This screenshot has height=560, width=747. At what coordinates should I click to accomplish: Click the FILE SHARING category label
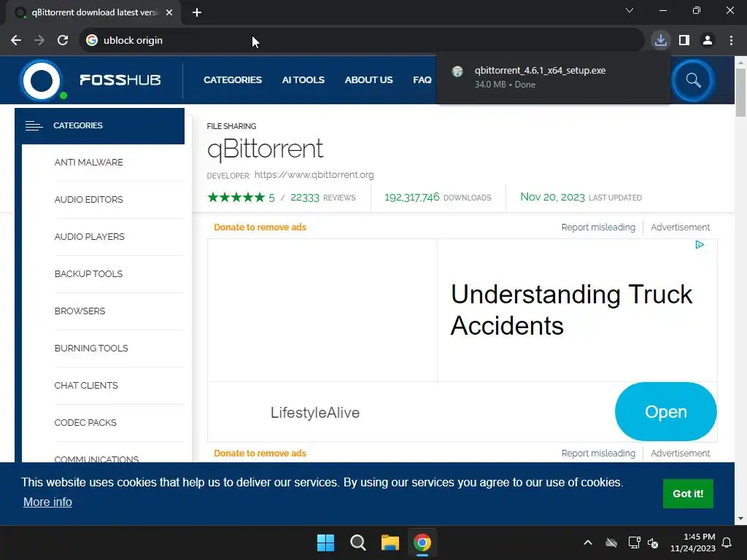(x=231, y=126)
